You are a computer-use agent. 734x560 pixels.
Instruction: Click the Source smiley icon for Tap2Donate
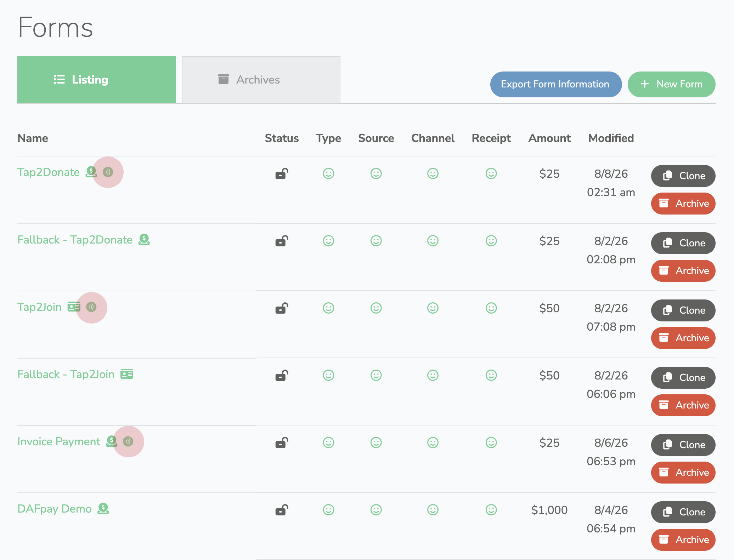click(x=376, y=173)
